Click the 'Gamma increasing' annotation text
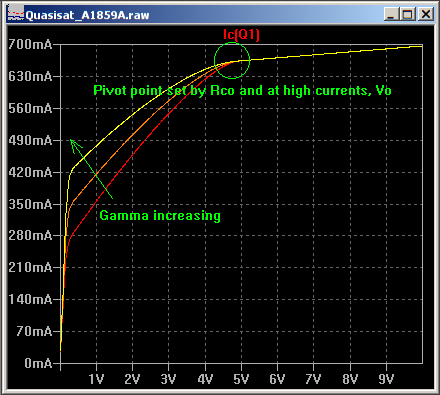This screenshot has width=440, height=395. 160,216
